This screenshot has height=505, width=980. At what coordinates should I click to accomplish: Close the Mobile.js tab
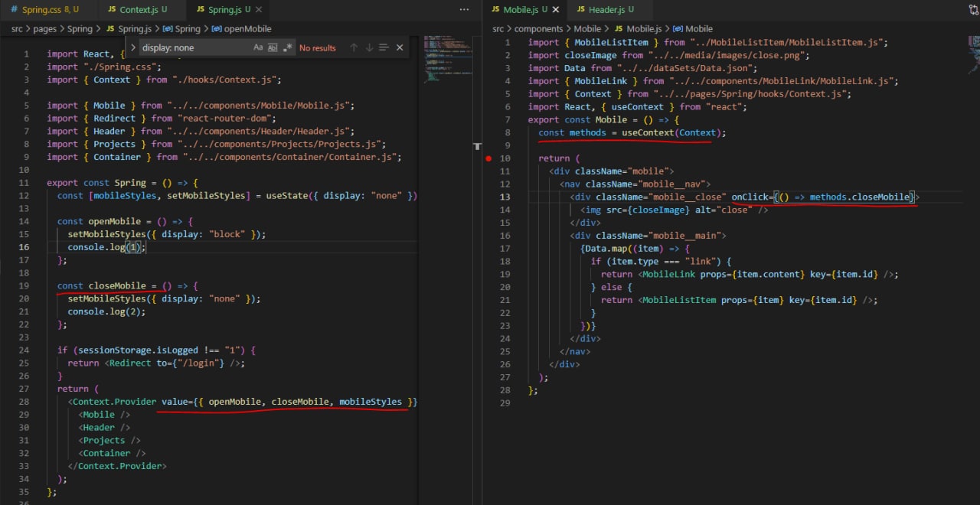(556, 9)
